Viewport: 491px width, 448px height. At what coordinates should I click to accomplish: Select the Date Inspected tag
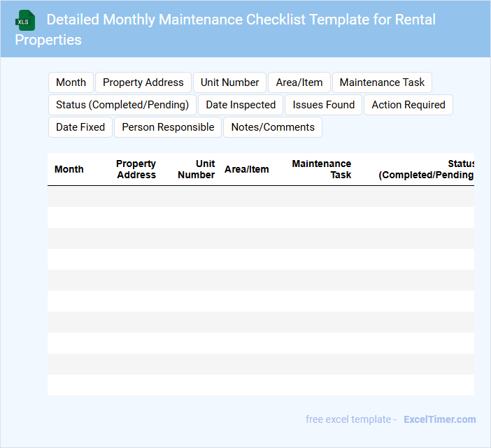pyautogui.click(x=241, y=105)
